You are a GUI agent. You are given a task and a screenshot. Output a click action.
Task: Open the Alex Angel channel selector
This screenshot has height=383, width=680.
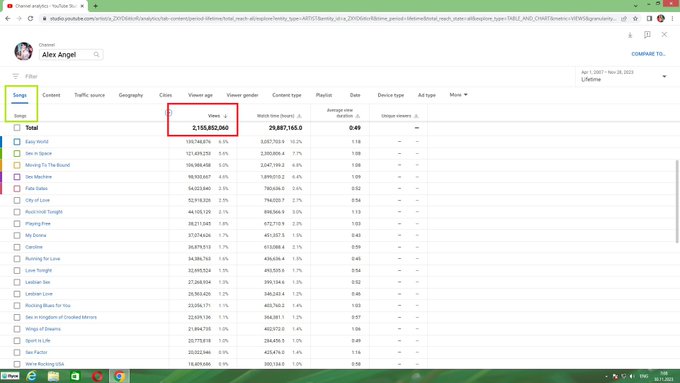click(71, 55)
